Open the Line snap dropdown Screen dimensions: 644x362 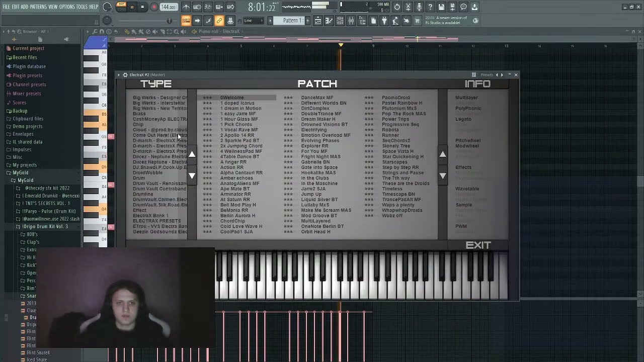pyautogui.click(x=254, y=21)
